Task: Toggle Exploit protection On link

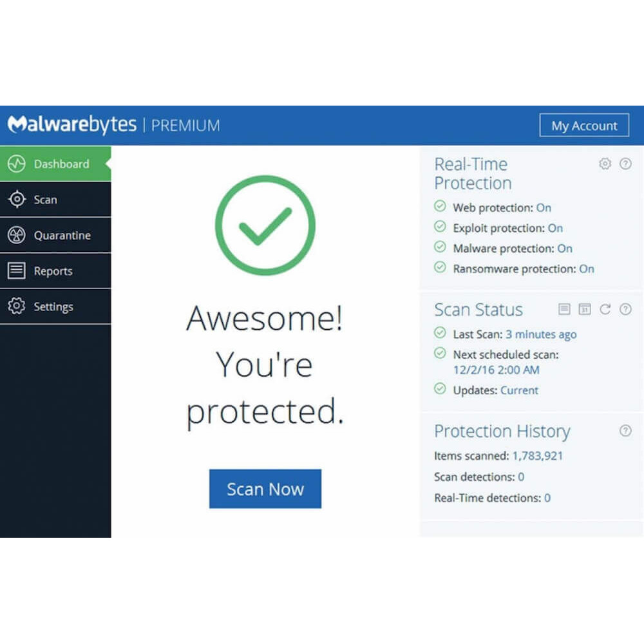Action: click(555, 229)
